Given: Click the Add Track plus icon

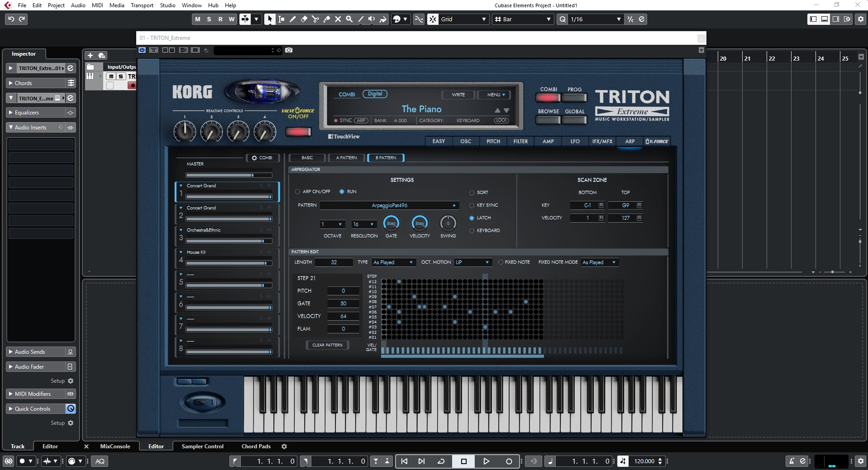Looking at the screenshot, I should [x=90, y=55].
